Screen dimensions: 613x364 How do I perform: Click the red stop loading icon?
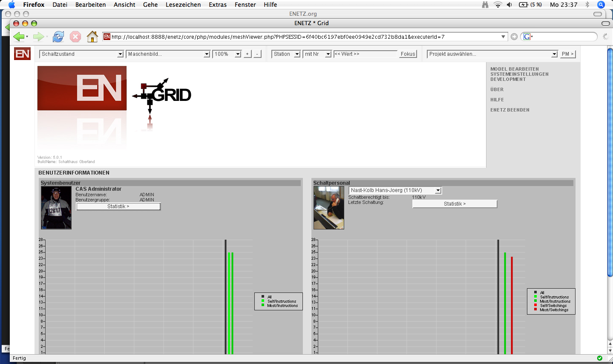coord(75,37)
